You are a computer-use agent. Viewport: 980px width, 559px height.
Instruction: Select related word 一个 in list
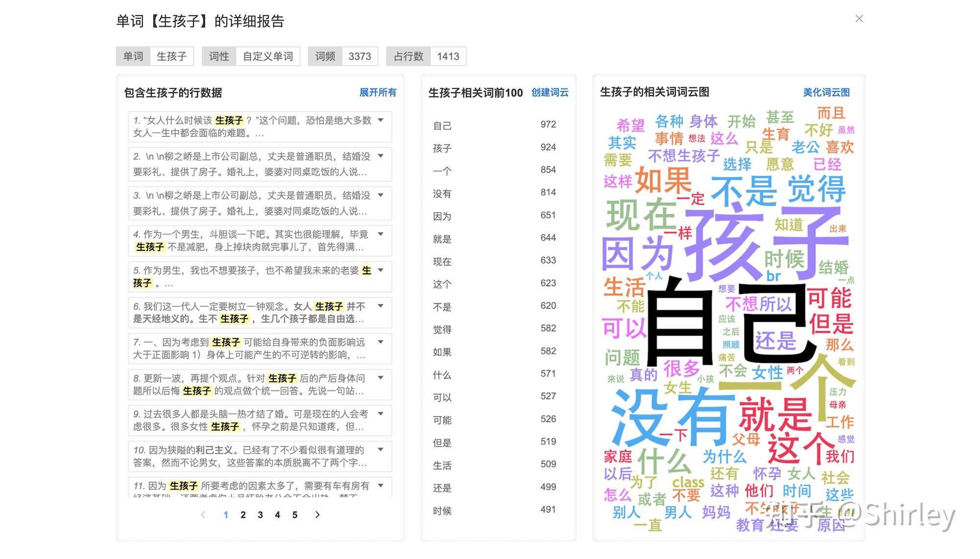pyautogui.click(x=442, y=171)
